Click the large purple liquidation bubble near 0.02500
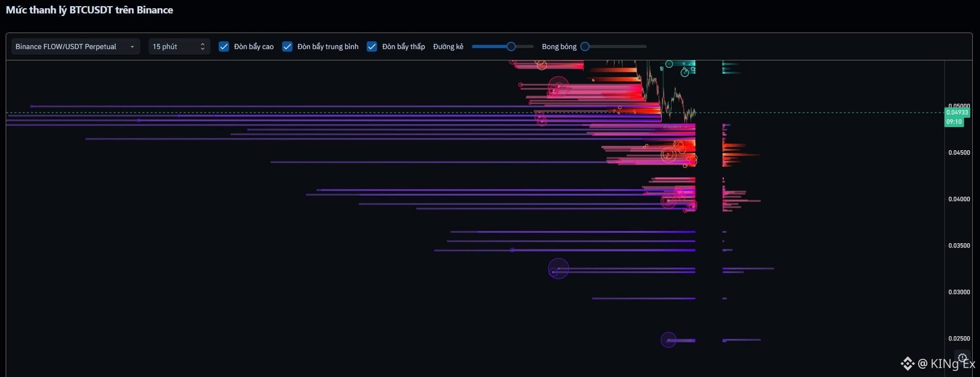Screen dimensions: 980x377 pyautogui.click(x=668, y=340)
